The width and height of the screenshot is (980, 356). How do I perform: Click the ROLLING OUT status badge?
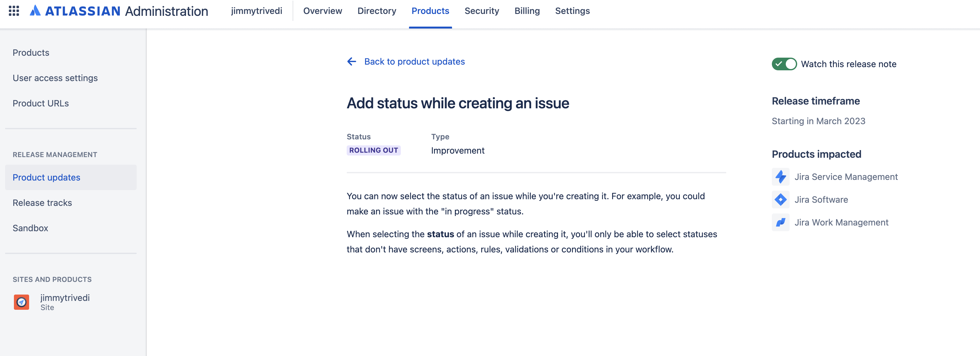pos(374,150)
